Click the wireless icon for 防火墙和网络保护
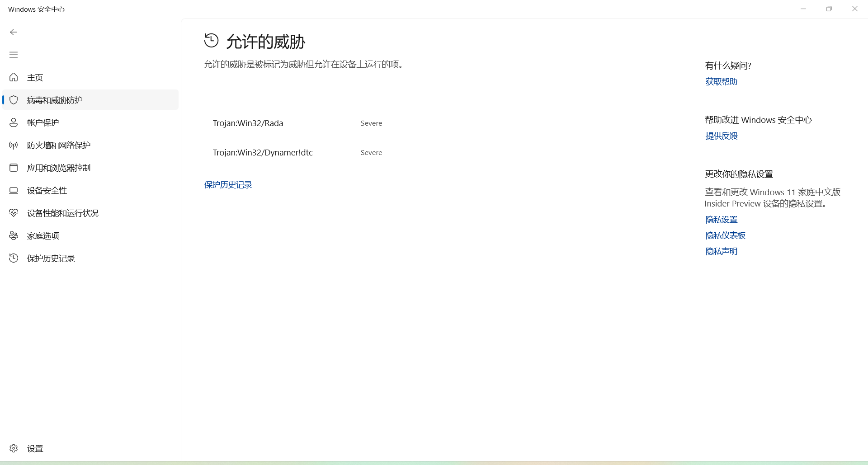Image resolution: width=868 pixels, height=465 pixels. click(x=14, y=145)
